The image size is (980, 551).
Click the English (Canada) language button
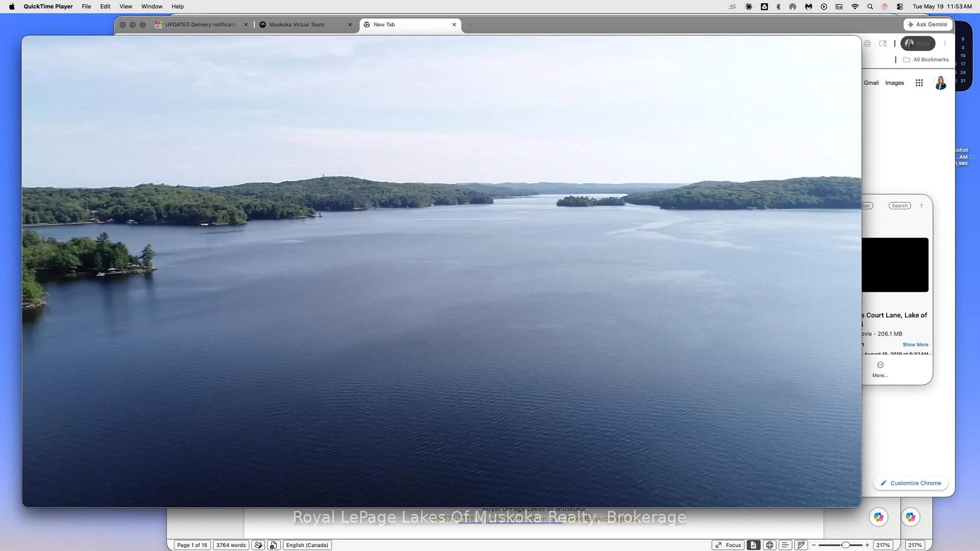click(307, 545)
